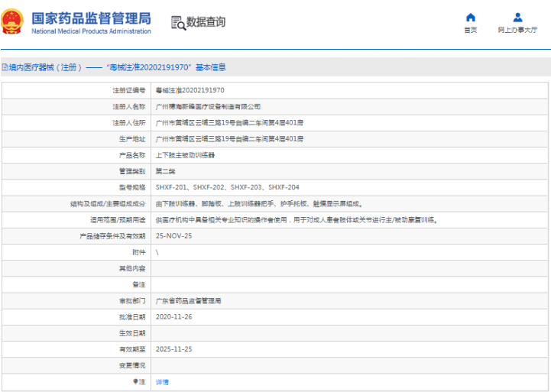The height and width of the screenshot is (392, 551).
Task: Click the bullet icon beside 注
Action: click(x=135, y=381)
